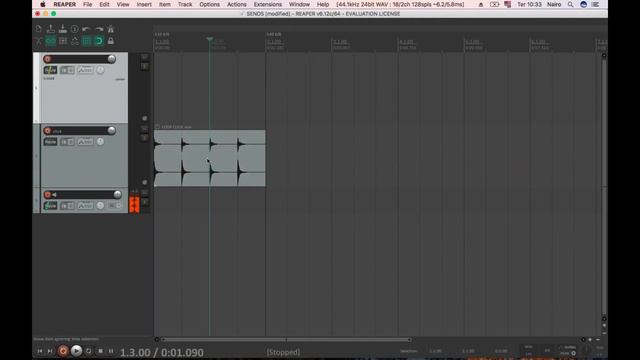
Task: Click the transport Play button
Action: click(76, 351)
